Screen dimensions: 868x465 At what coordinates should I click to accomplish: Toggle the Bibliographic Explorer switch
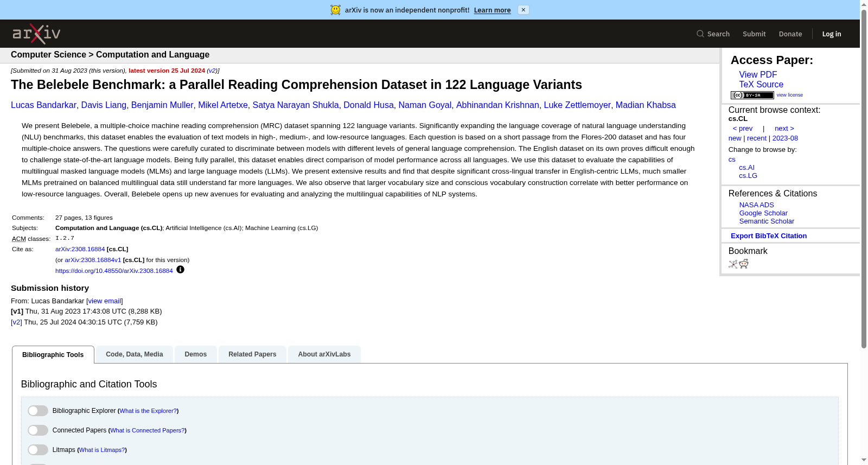point(38,411)
